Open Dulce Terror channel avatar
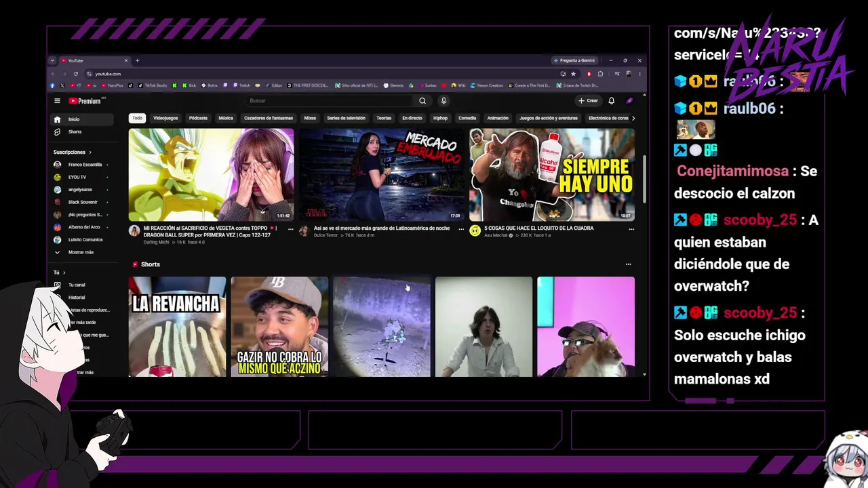 pos(304,230)
